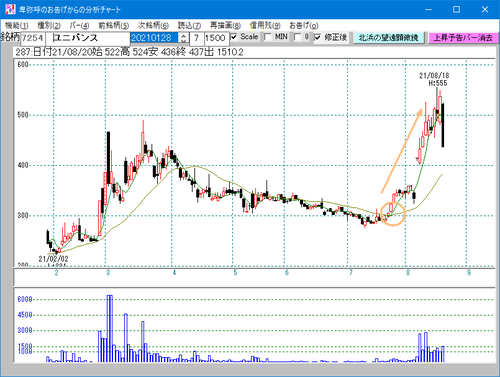The width and height of the screenshot is (500, 377).
Task: Click the cyan 北浜の望遠顕微鏡 button
Action: [389, 38]
